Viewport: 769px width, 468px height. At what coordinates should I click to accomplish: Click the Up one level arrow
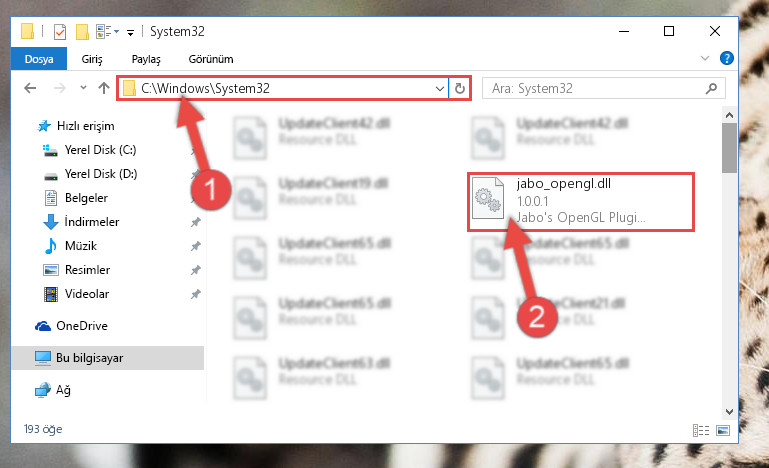click(103, 88)
